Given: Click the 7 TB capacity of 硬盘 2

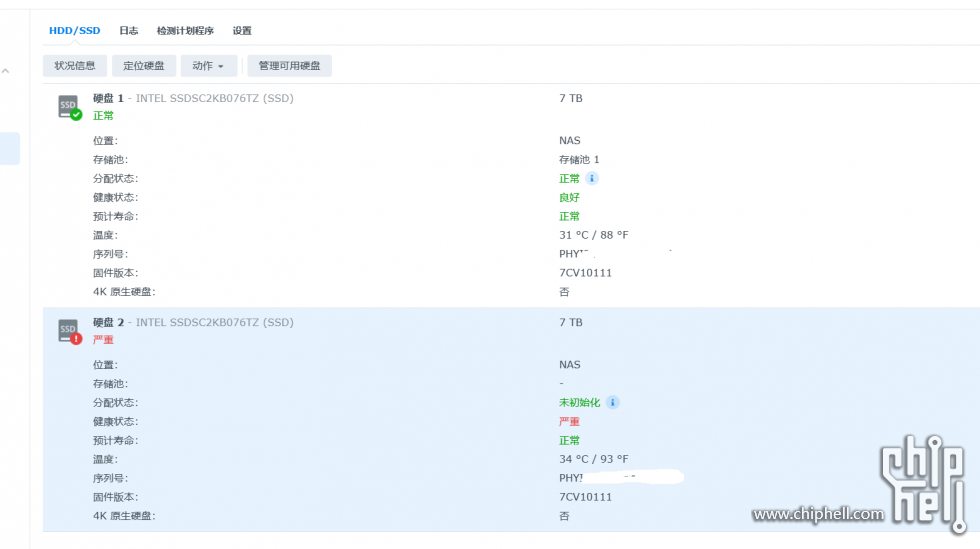Looking at the screenshot, I should pyautogui.click(x=571, y=323).
